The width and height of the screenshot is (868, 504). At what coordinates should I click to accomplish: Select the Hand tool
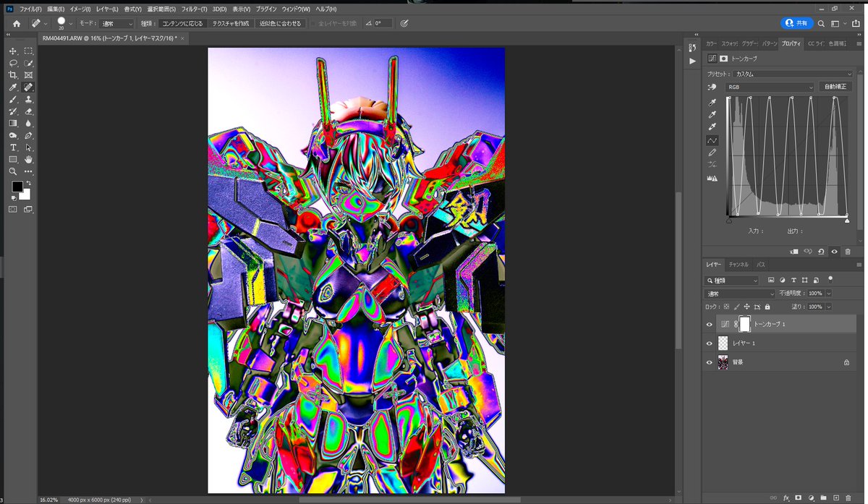coord(28,159)
